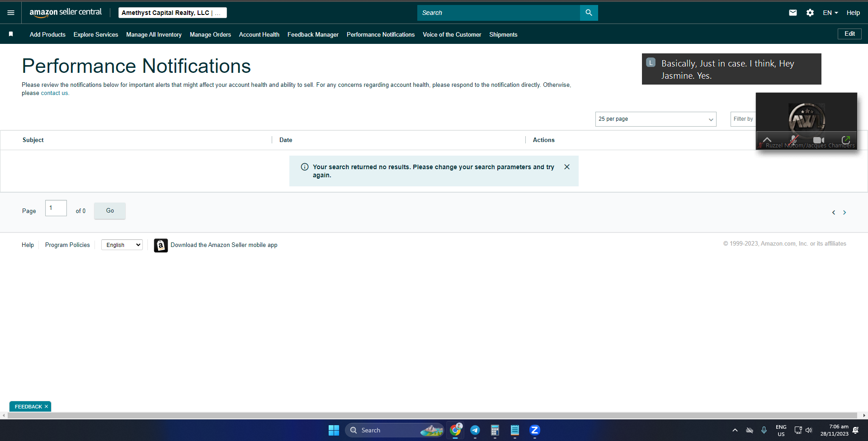Click the bookmark flag icon
Screen dimensions: 868x441
point(11,34)
